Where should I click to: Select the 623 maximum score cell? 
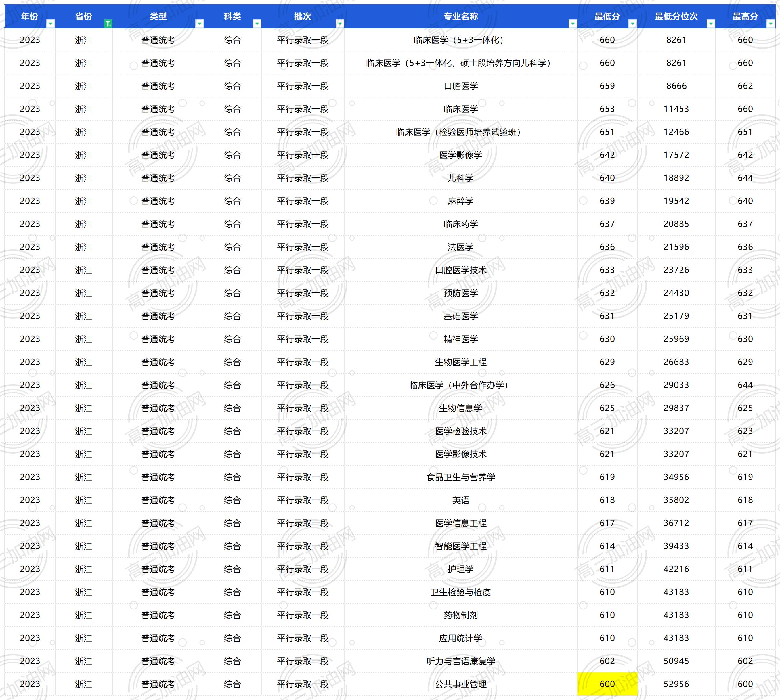point(745,431)
